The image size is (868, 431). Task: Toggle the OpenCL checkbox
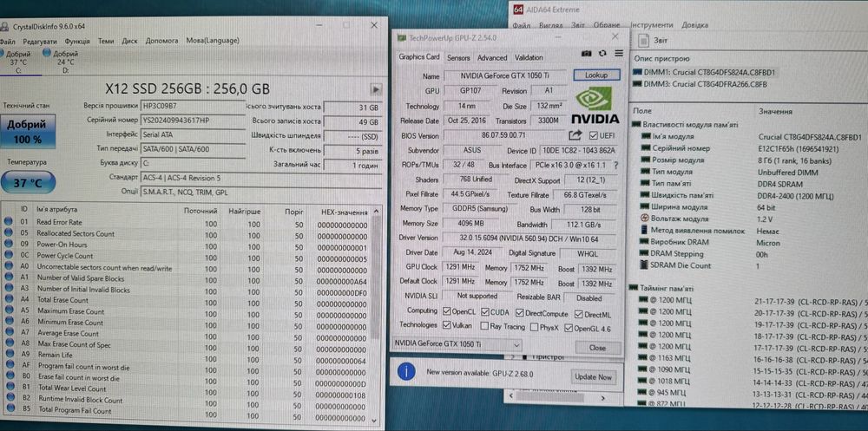pyautogui.click(x=447, y=312)
